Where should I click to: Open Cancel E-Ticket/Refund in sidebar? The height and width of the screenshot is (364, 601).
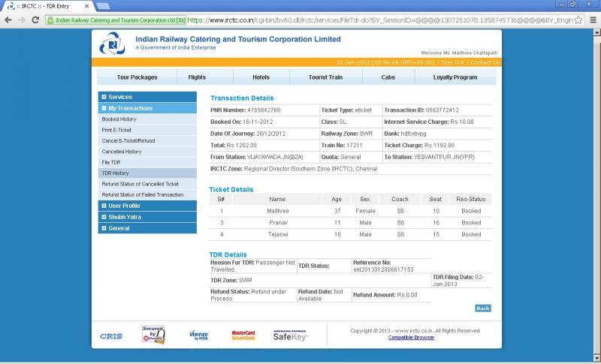pos(147,141)
